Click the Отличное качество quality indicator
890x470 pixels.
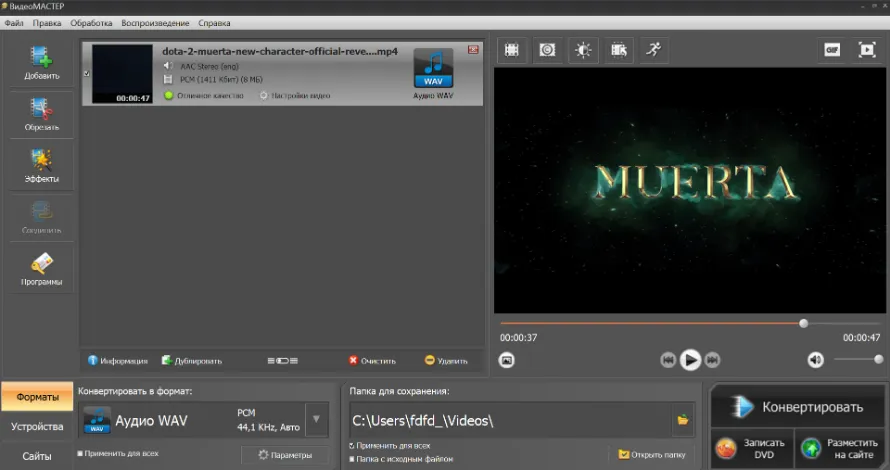click(x=204, y=95)
